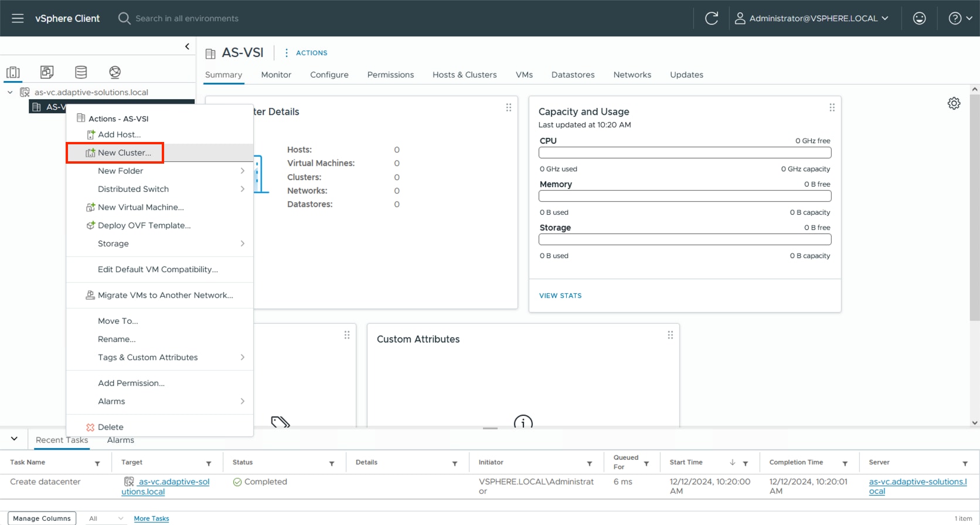The image size is (980, 525).
Task: Filter the Target column
Action: point(209,463)
